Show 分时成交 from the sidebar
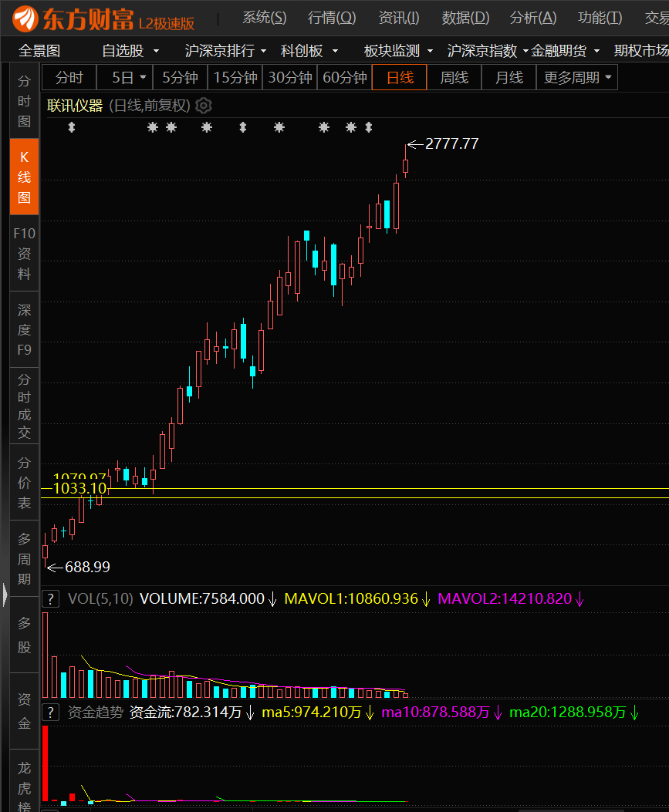This screenshot has height=812, width=669. tap(25, 406)
